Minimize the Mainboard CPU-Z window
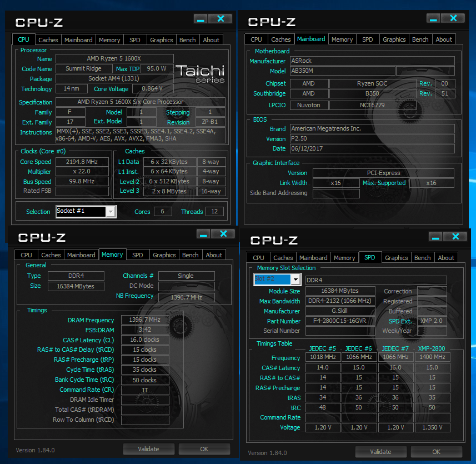 (x=433, y=18)
